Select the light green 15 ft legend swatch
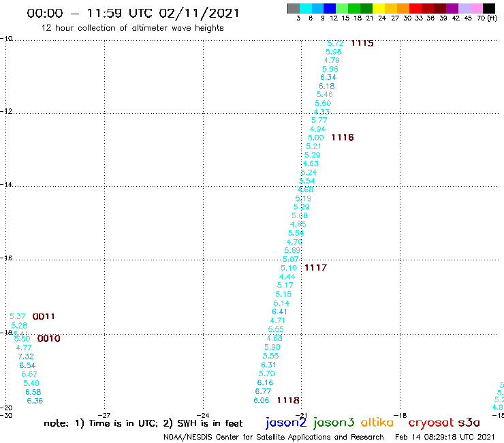This screenshot has width=504, height=443. coord(342,8)
